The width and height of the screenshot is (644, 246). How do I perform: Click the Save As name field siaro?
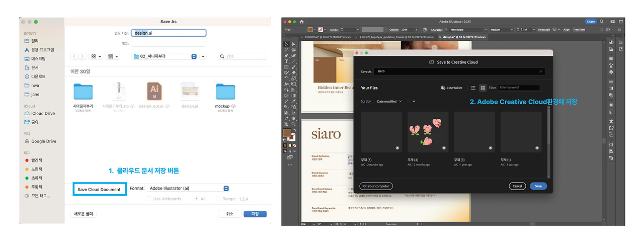(459, 71)
